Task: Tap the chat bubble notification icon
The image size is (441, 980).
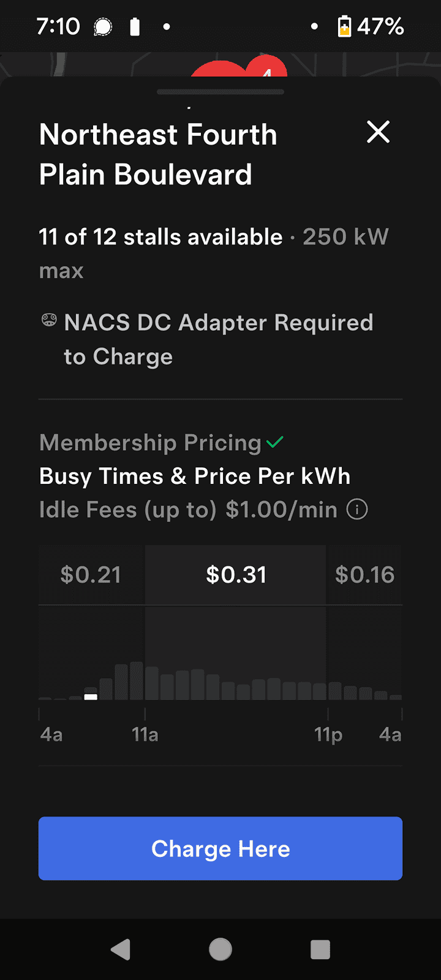Action: click(103, 27)
